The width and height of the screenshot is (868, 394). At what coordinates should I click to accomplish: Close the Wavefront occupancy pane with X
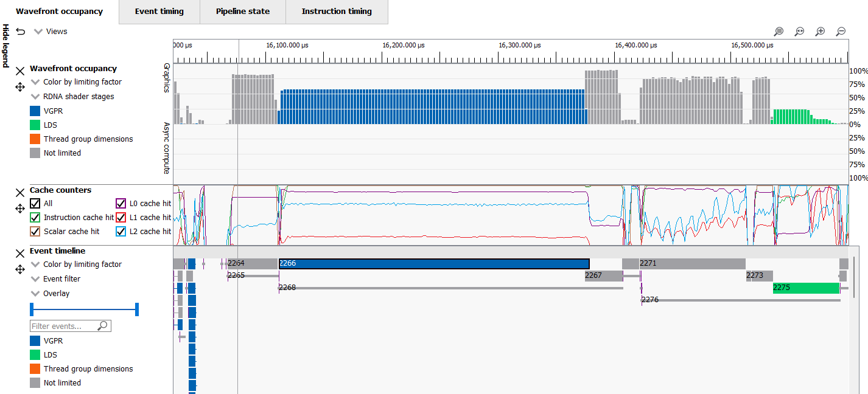(x=19, y=71)
